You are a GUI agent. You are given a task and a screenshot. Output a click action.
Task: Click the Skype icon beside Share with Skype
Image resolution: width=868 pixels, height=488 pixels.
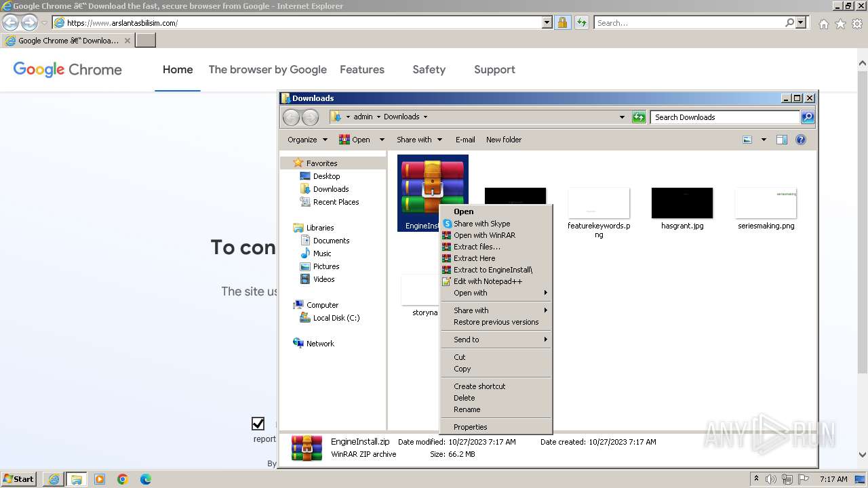(447, 224)
